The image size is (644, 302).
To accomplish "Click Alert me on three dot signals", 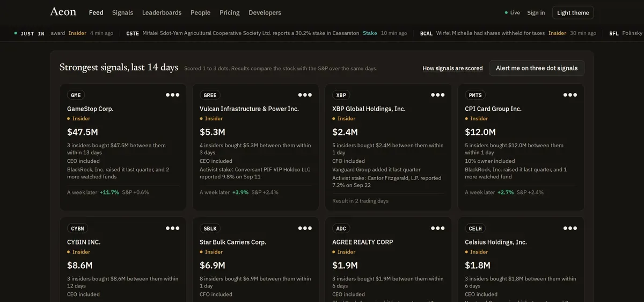I will click(x=537, y=68).
